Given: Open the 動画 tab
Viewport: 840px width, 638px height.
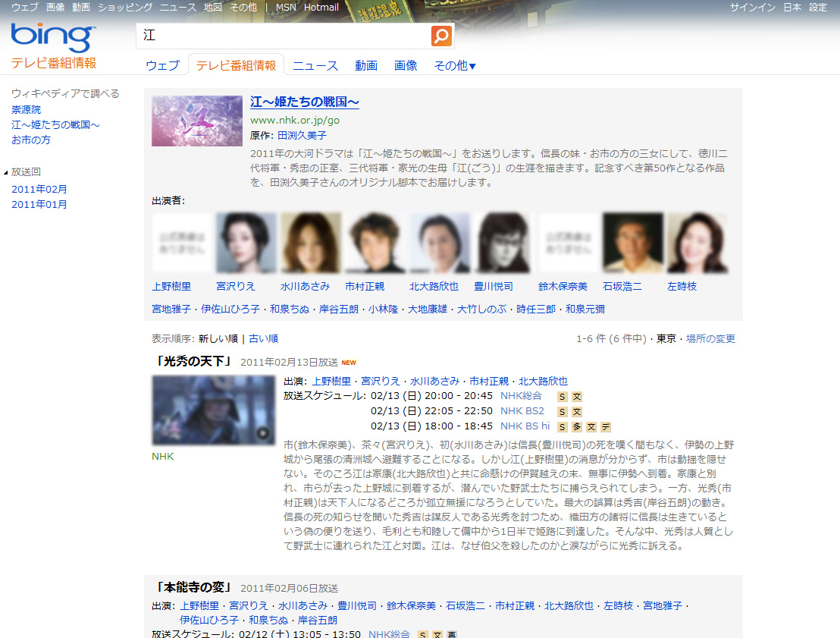Looking at the screenshot, I should pos(366,65).
